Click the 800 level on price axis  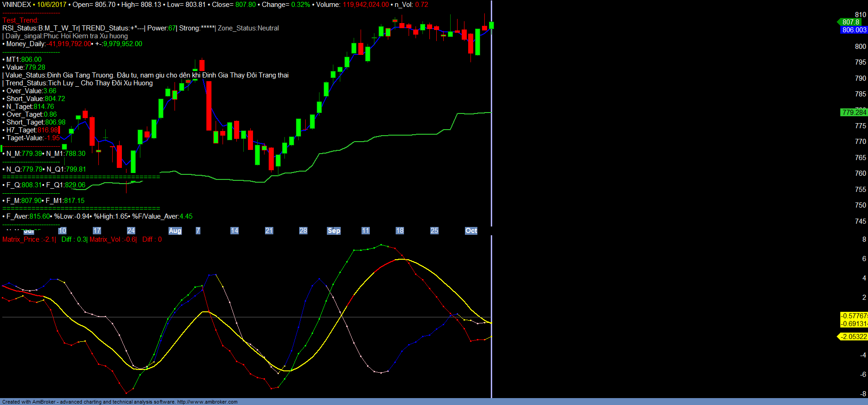coord(860,47)
